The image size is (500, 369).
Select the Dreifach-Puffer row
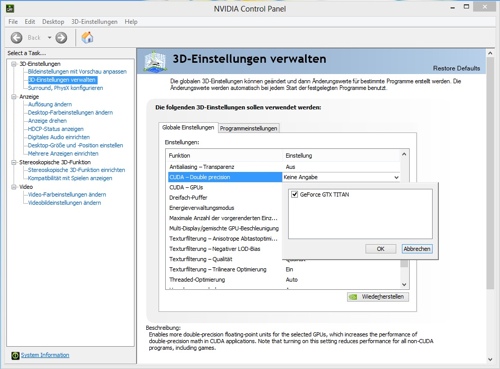click(x=225, y=198)
